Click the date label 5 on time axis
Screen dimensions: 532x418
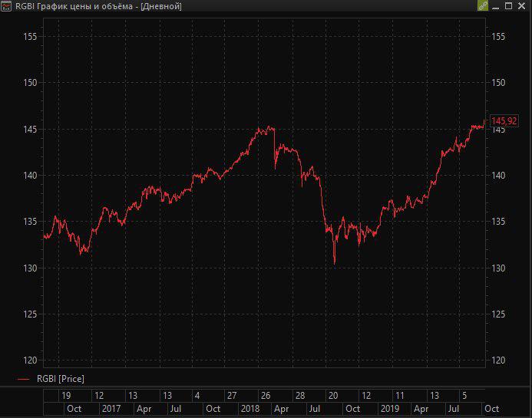464,396
